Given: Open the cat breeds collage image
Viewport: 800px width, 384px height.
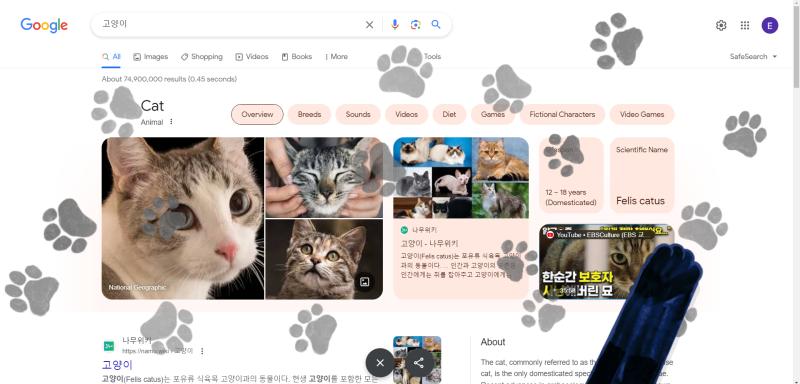Looking at the screenshot, I should (461, 177).
